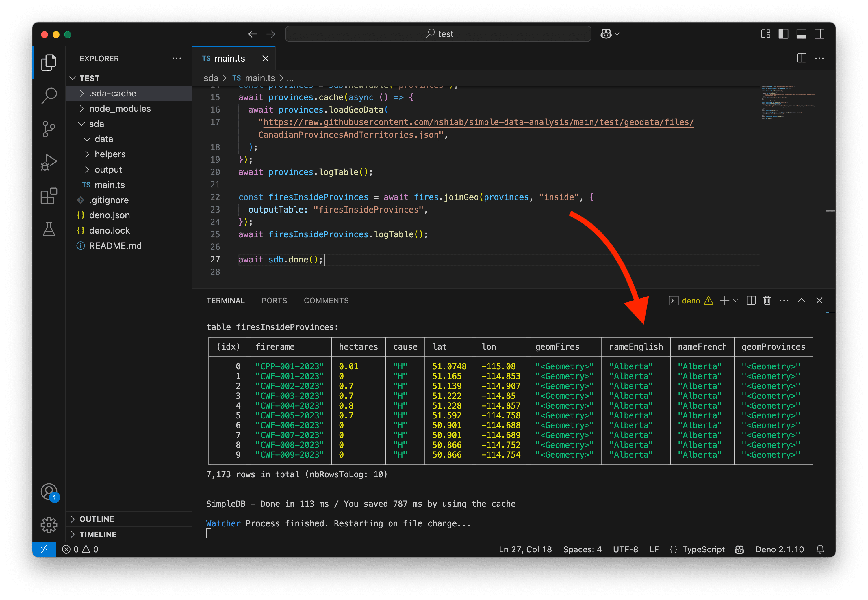
Task: Maximize the panel size with chevron up
Action: coord(802,300)
